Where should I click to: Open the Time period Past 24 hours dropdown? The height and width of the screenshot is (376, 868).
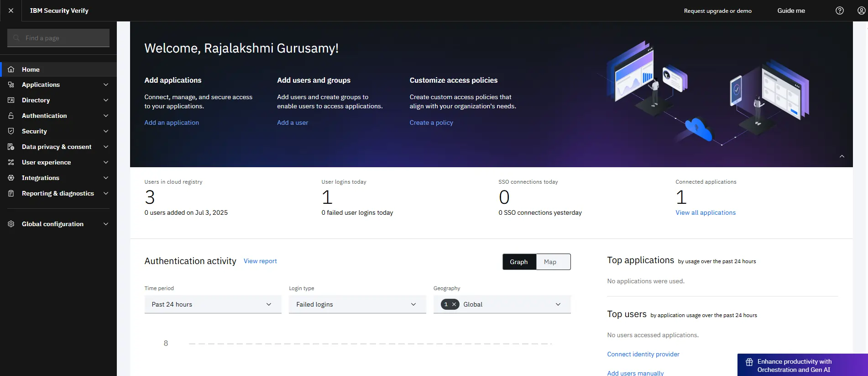point(213,304)
